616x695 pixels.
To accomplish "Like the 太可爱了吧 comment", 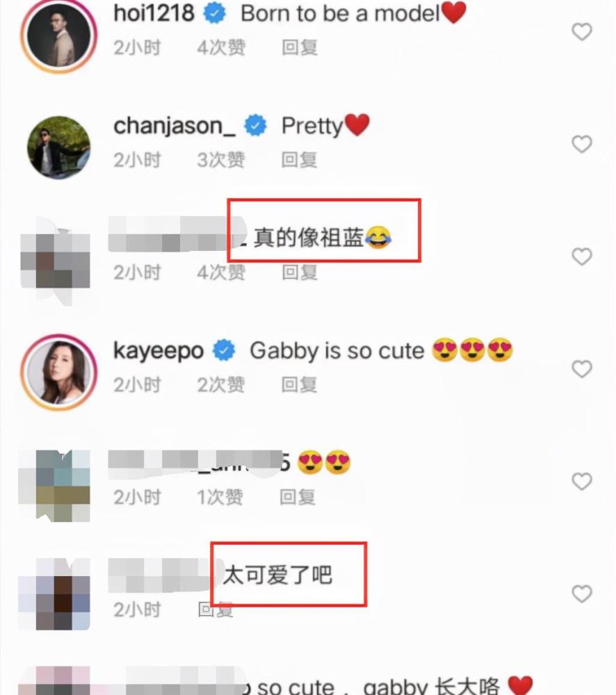I will [x=581, y=594].
